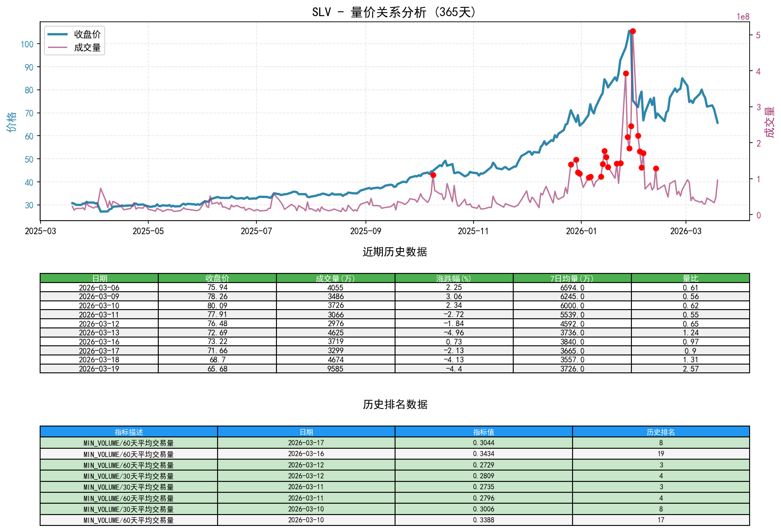Click the 历史排名数据 section title
Image resolution: width=781 pixels, height=532 pixels.
tap(395, 404)
